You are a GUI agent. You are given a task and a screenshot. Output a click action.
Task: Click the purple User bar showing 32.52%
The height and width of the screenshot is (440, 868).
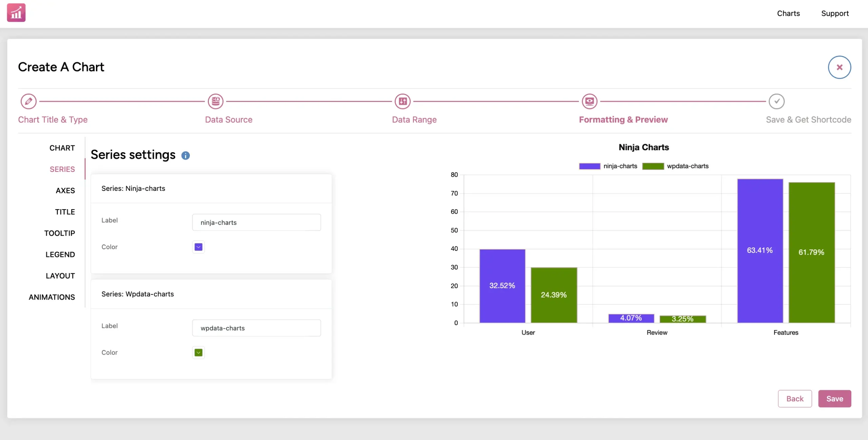click(x=502, y=286)
